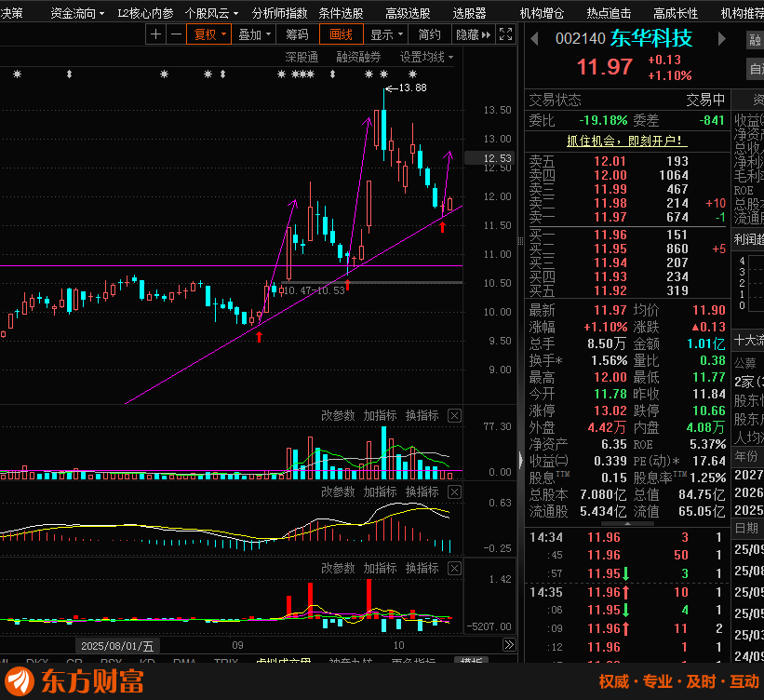Click 买一 price 11.96
764x700 pixels.
[x=610, y=235]
